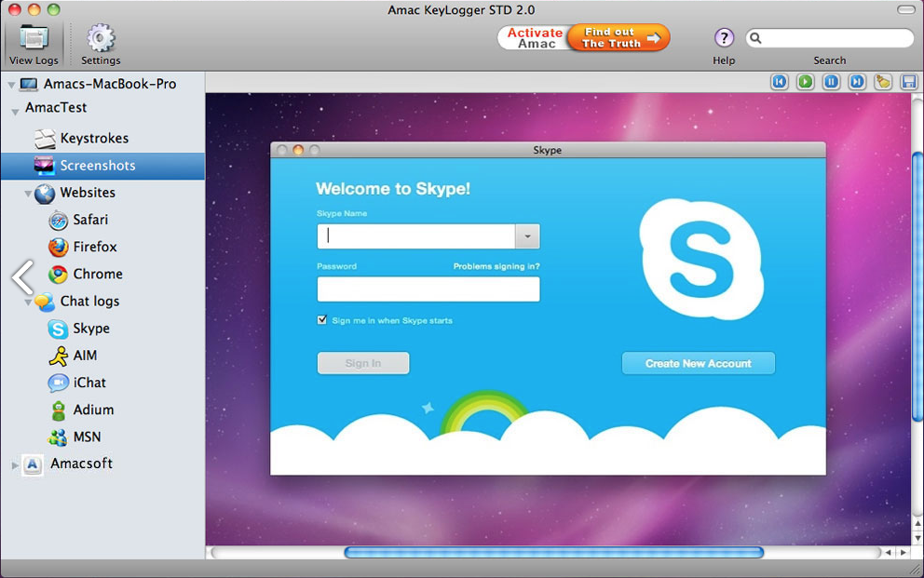Open the Chrome browser log icon
This screenshot has width=924, height=578.
coord(59,275)
